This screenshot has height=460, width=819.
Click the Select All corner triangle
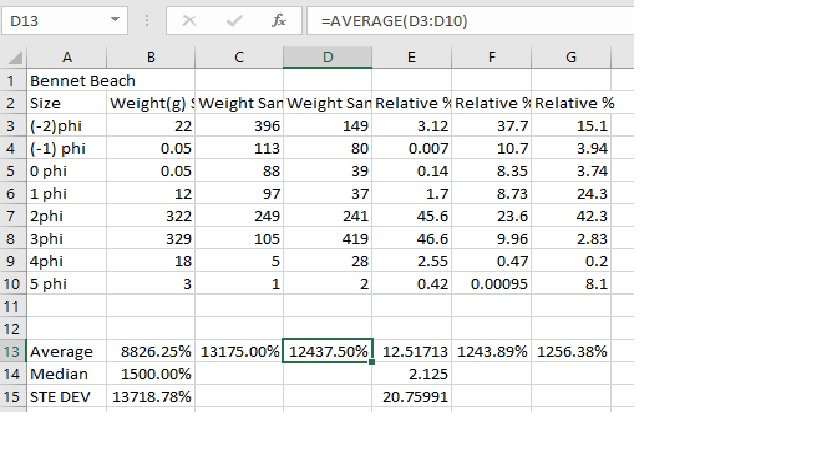(x=11, y=57)
